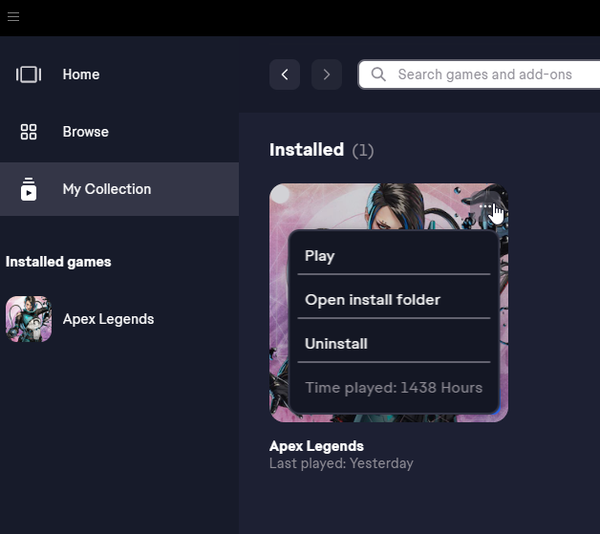Click the magnifying glass search icon
The height and width of the screenshot is (534, 600).
pyautogui.click(x=379, y=75)
